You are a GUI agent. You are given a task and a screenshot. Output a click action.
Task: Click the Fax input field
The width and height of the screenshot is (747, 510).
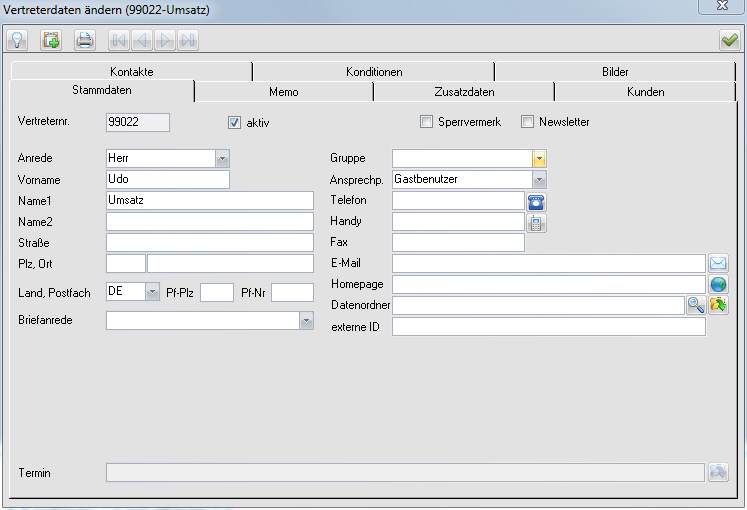(458, 242)
